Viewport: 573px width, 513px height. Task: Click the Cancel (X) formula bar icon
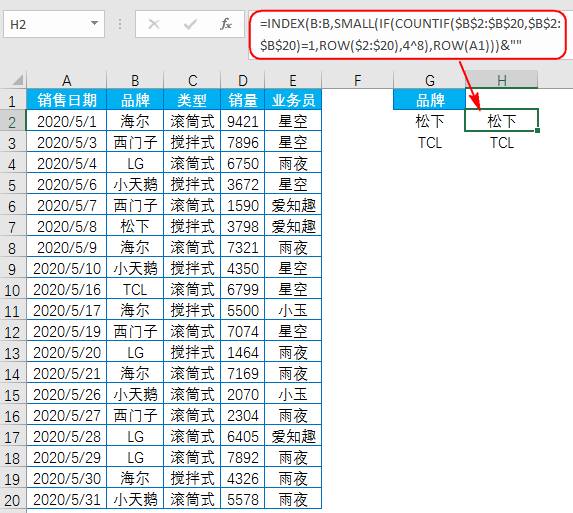[x=154, y=24]
